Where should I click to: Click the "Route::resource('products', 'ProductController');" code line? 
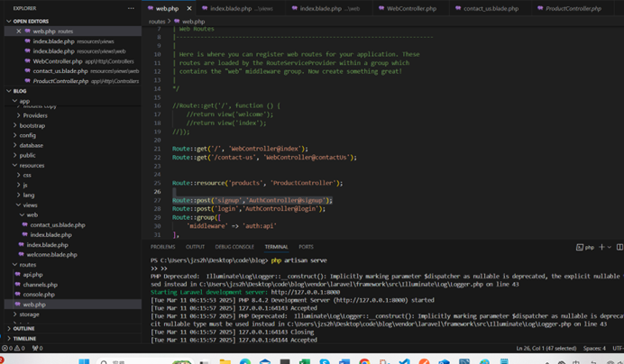click(x=258, y=183)
